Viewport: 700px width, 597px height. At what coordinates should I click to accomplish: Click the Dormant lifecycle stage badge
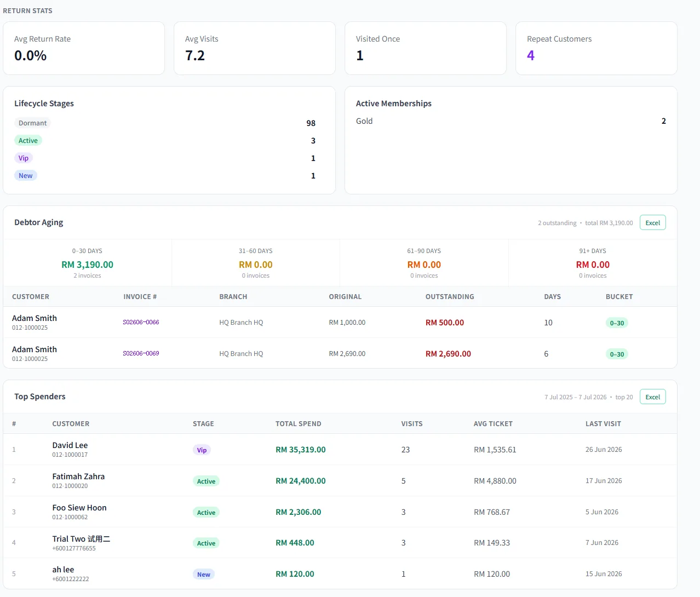[32, 123]
